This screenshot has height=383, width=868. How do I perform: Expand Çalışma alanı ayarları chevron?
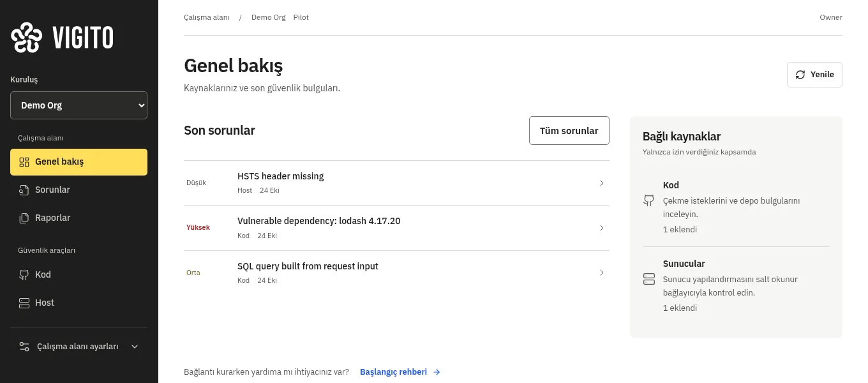click(135, 347)
